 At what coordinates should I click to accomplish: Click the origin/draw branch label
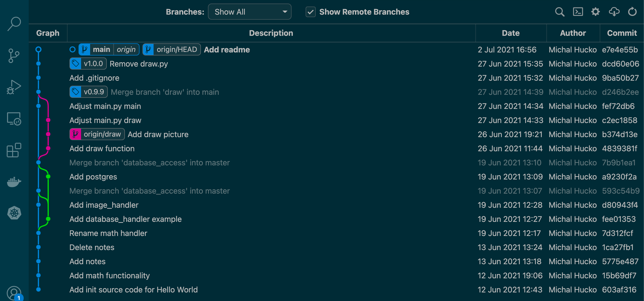point(97,134)
